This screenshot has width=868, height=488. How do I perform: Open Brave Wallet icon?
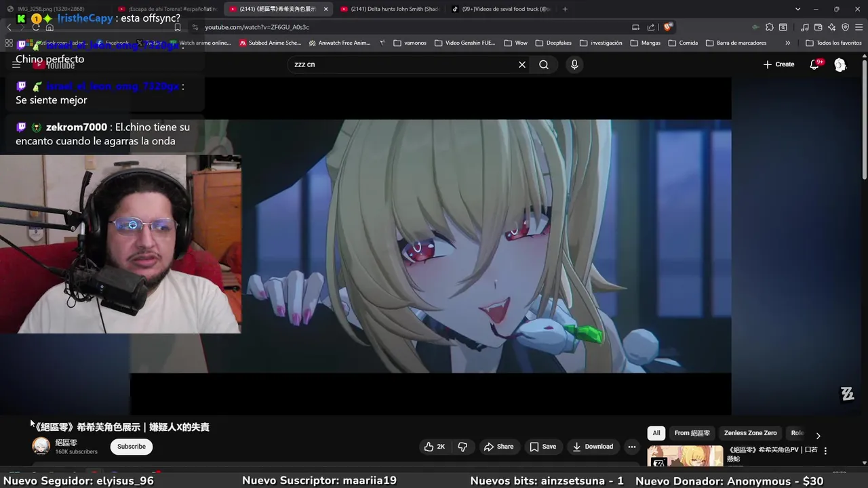click(x=819, y=27)
